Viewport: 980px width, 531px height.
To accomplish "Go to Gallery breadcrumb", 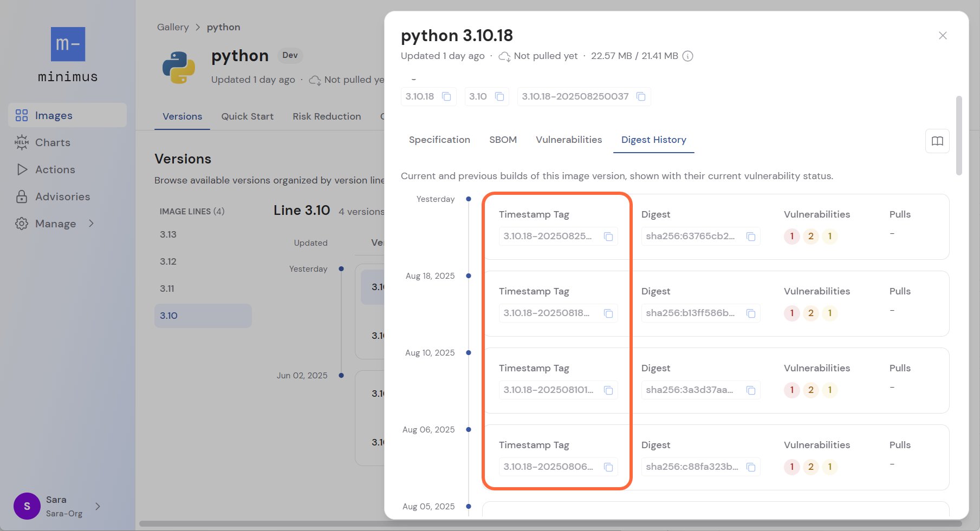I will coord(173,27).
